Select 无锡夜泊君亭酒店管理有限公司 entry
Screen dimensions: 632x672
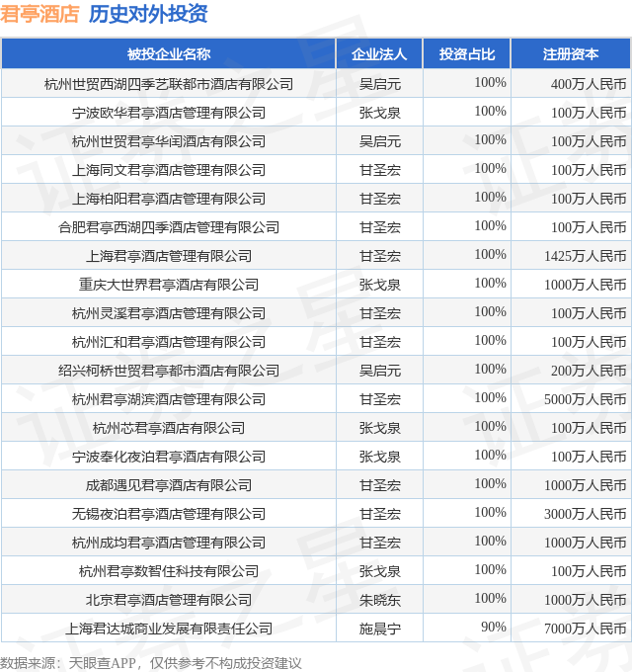[169, 514]
